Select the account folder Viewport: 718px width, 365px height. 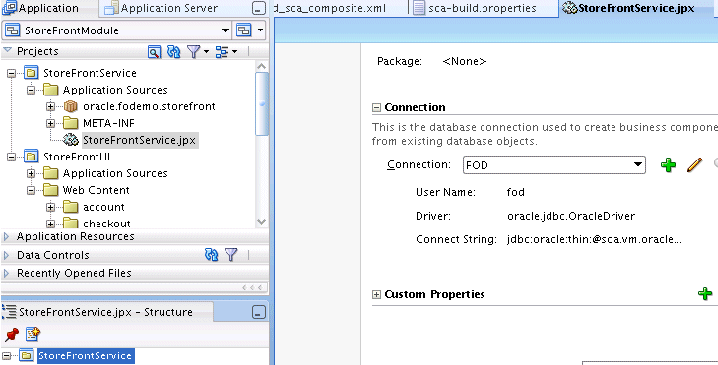point(103,207)
